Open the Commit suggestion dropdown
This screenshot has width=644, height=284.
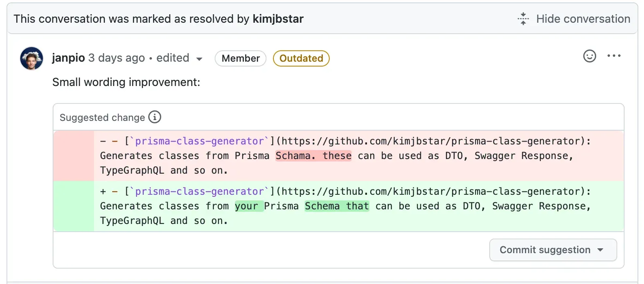[x=553, y=250]
